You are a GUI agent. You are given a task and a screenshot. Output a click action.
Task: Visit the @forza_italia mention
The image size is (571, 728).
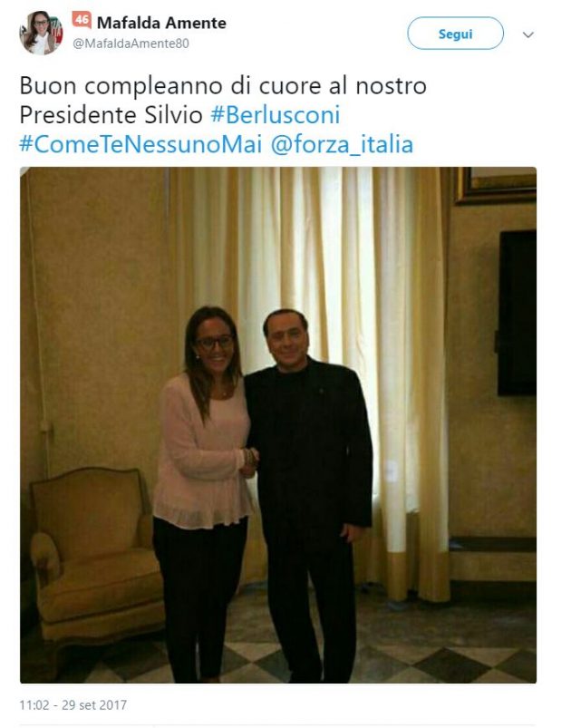[342, 144]
